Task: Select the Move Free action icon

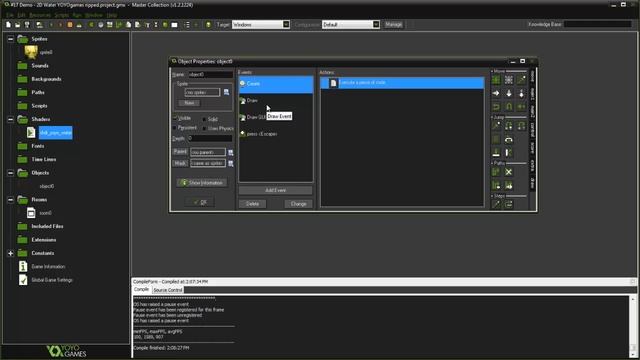Action: click(509, 80)
